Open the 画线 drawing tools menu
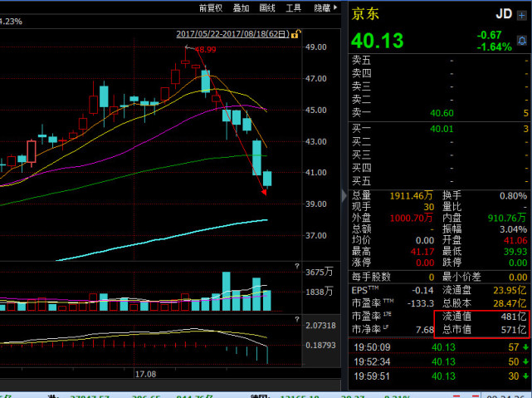The height and width of the screenshot is (398, 532). click(x=267, y=7)
